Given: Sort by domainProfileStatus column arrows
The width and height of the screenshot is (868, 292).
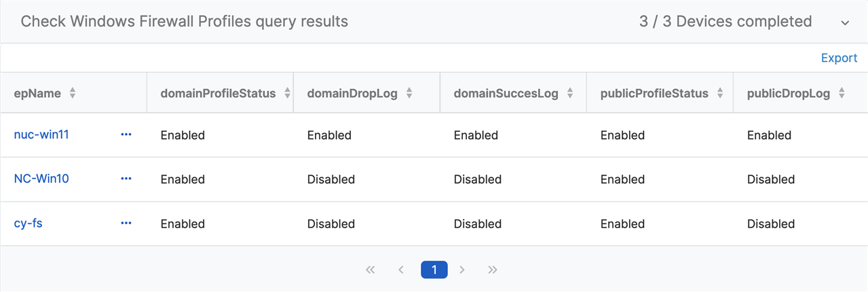Looking at the screenshot, I should point(287,94).
